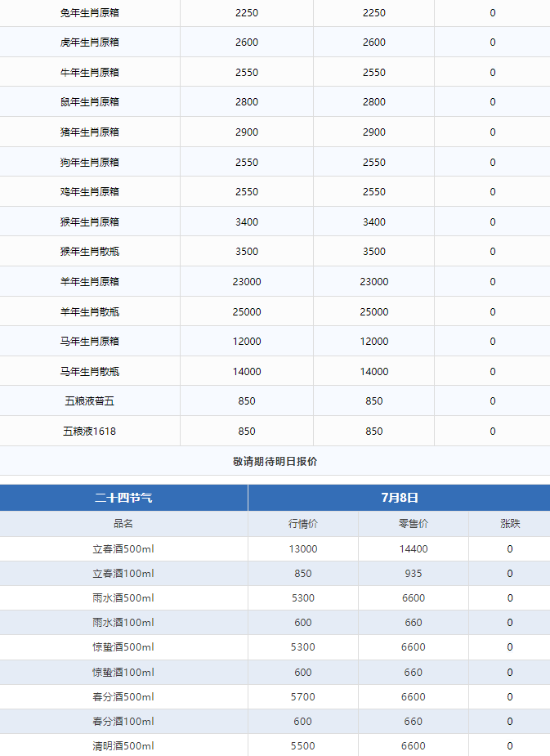Click the 敬请期待明日报价 notice text
The width and height of the screenshot is (550, 756).
pos(275,461)
